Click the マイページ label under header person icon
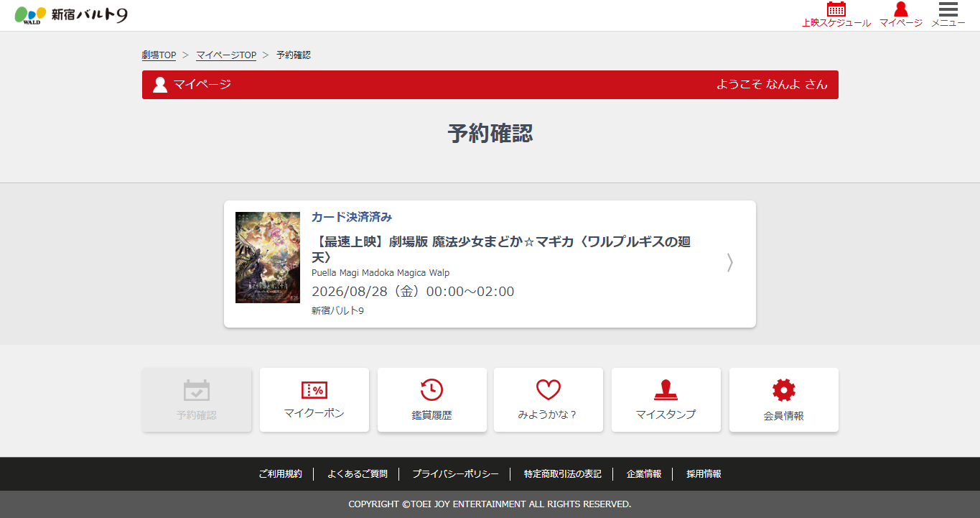The height and width of the screenshot is (518, 980). click(901, 23)
